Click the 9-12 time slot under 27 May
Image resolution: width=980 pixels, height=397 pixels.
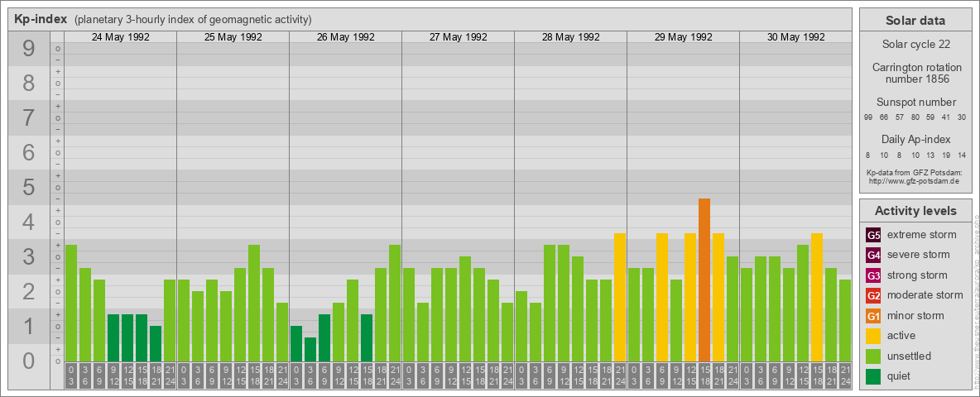tap(451, 375)
